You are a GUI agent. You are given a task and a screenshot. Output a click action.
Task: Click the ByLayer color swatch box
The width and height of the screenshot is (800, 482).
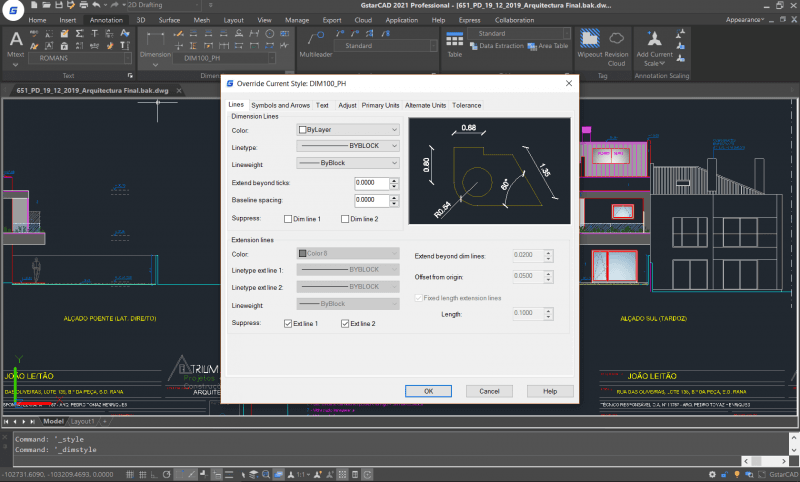(x=303, y=130)
